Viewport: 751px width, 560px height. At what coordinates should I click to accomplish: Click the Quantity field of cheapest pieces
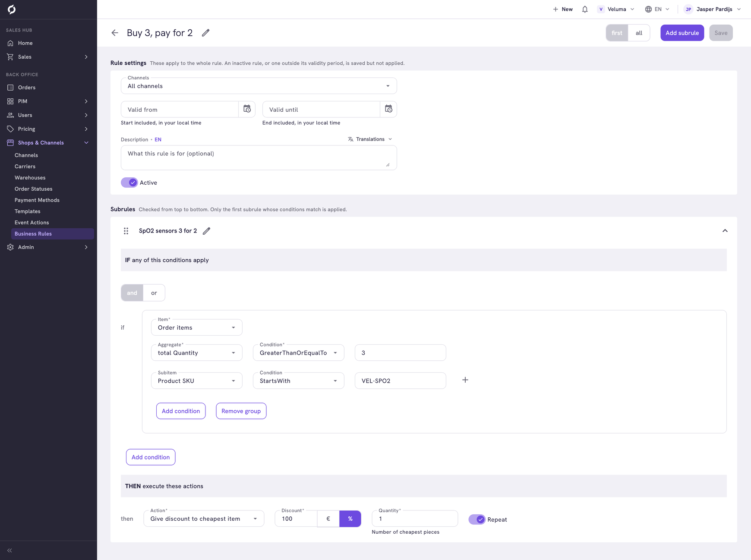click(415, 519)
